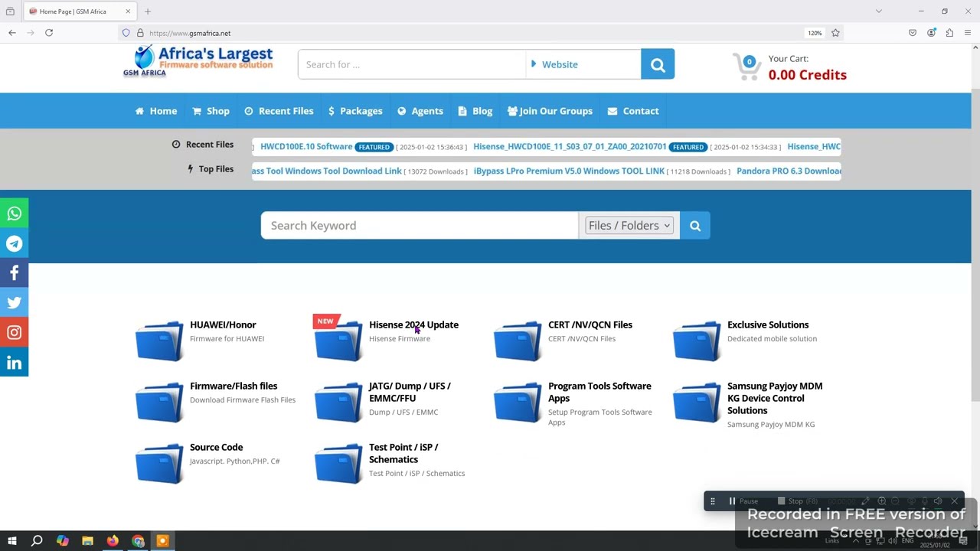980x551 pixels.
Task: Open the Files / Folders dropdown
Action: [x=629, y=226]
